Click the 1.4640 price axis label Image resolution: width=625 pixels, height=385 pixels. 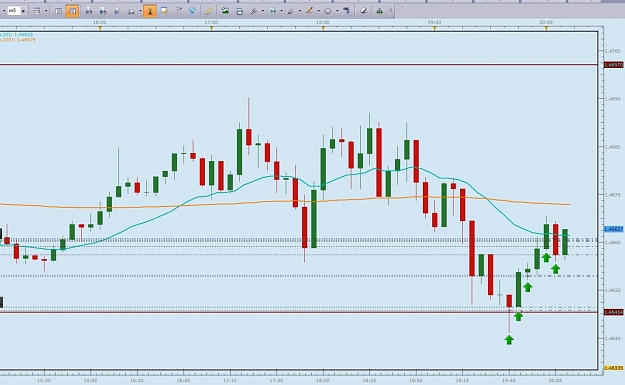point(613,338)
